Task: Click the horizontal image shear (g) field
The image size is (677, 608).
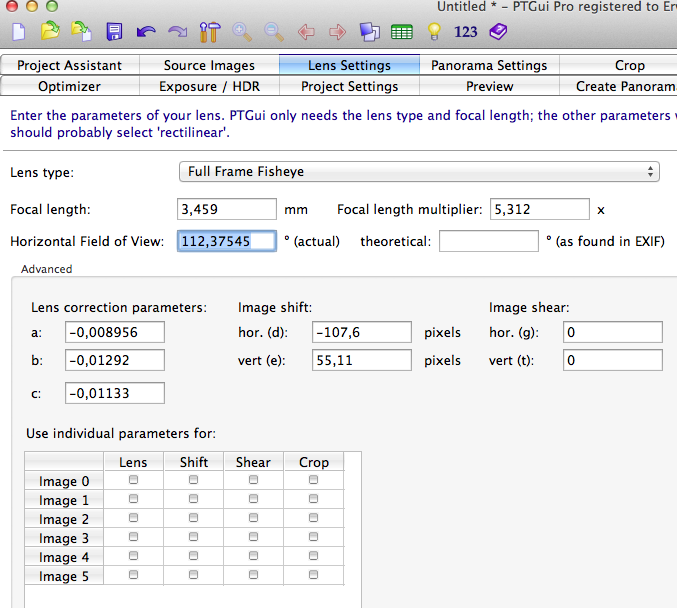Action: pos(613,332)
